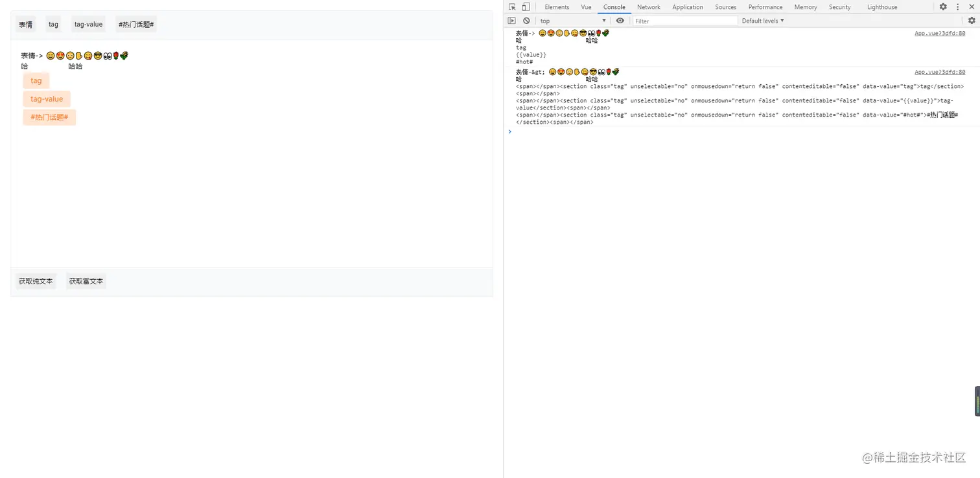
Task: Open DevTools settings gear
Action: coord(943,6)
